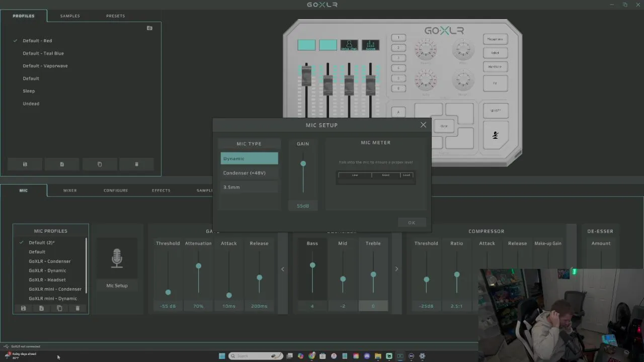Toggle the FX button on the device
The image size is (644, 362).
tap(495, 83)
